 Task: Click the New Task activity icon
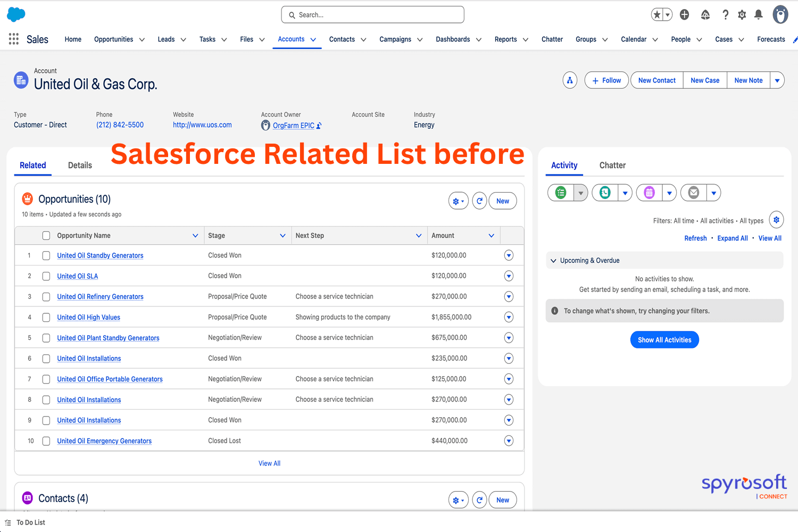coord(561,193)
